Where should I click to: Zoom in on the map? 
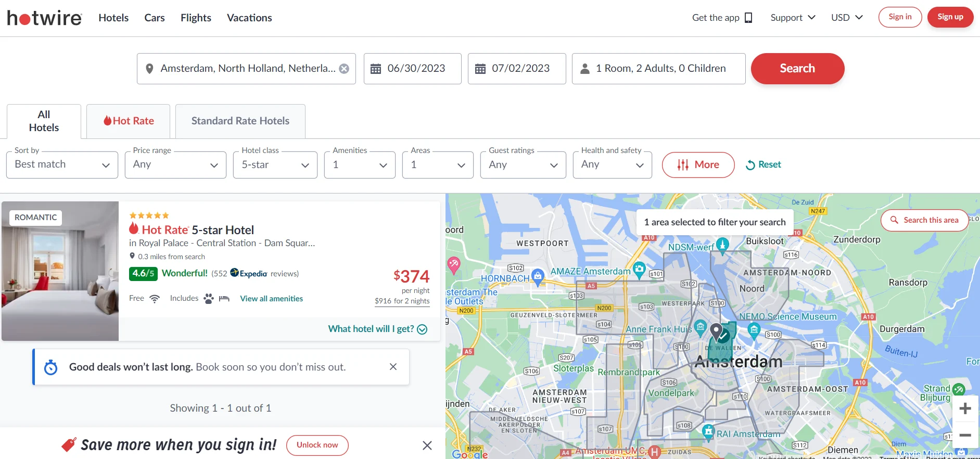tap(965, 409)
